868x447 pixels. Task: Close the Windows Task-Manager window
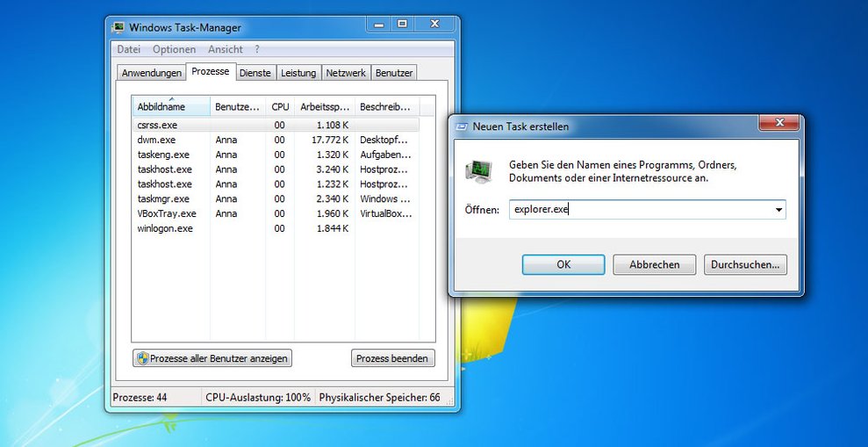(435, 24)
